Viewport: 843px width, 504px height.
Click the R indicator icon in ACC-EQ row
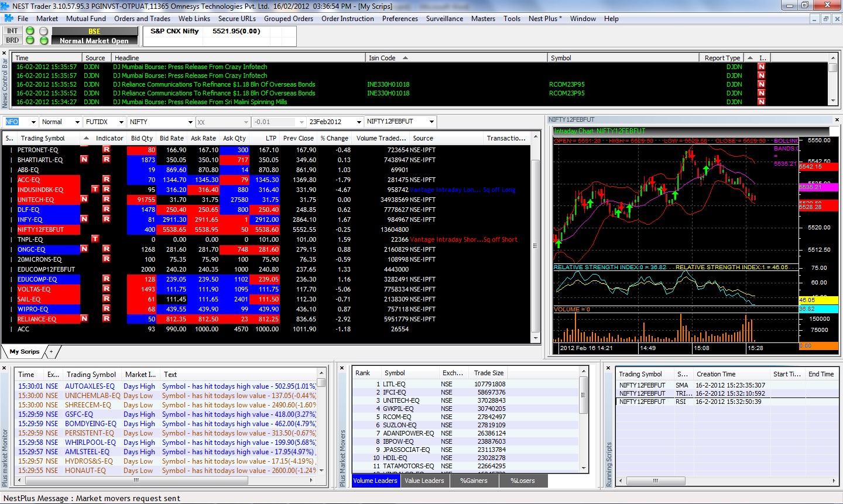tap(107, 180)
